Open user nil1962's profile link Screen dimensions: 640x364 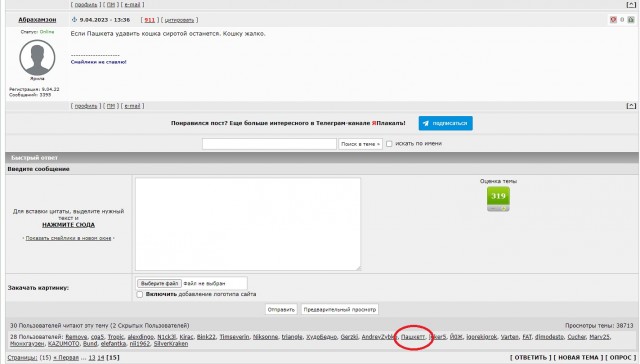point(140,344)
